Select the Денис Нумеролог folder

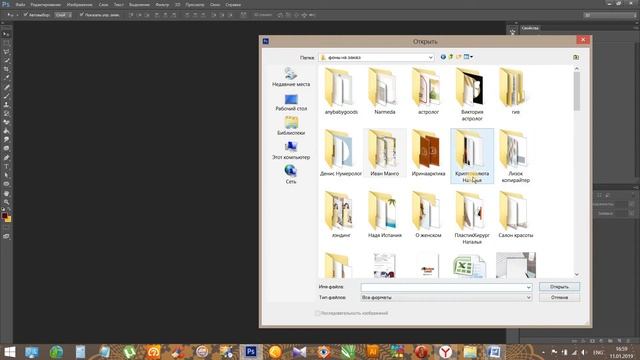click(x=341, y=153)
